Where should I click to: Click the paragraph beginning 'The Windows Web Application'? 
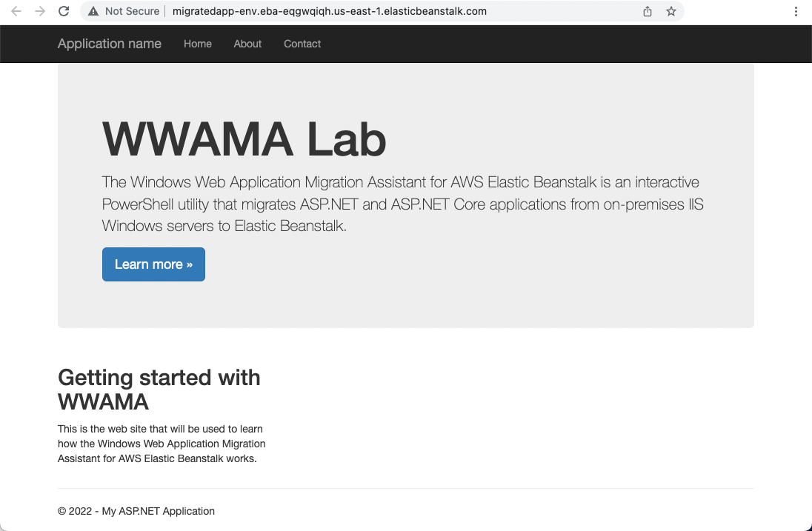click(x=402, y=204)
